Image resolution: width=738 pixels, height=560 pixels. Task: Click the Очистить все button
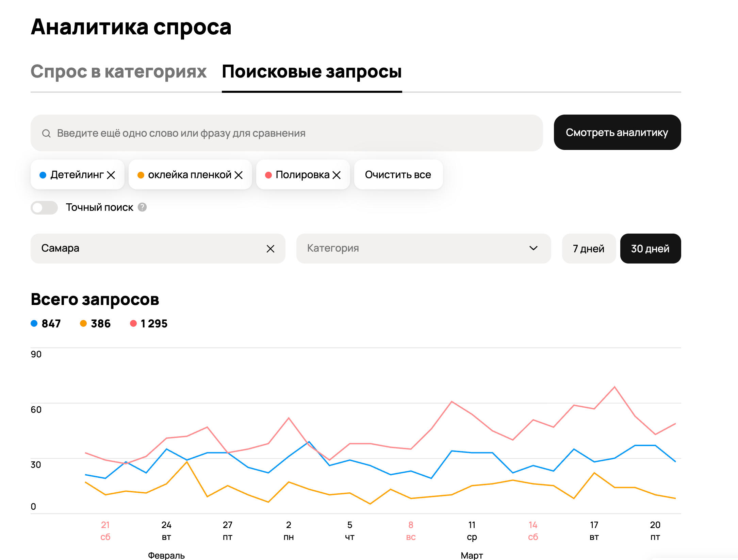[x=398, y=175]
